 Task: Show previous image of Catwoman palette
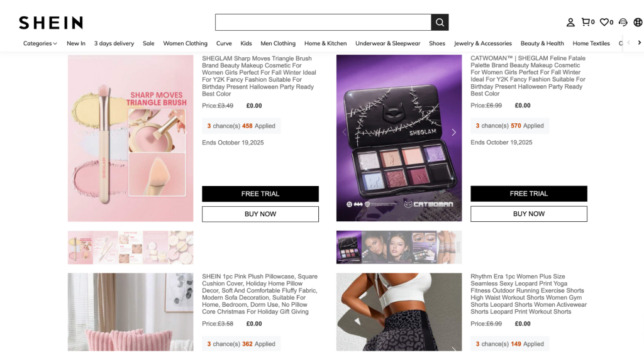344,133
